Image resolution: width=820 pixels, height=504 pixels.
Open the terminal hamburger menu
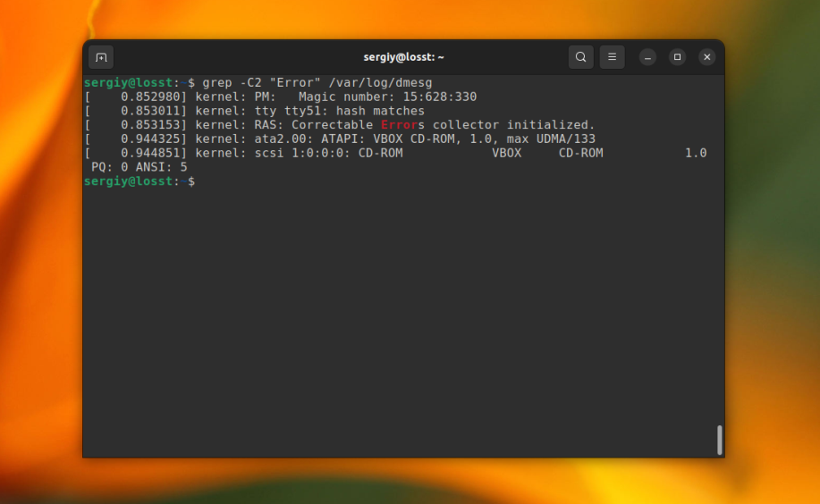tap(612, 57)
